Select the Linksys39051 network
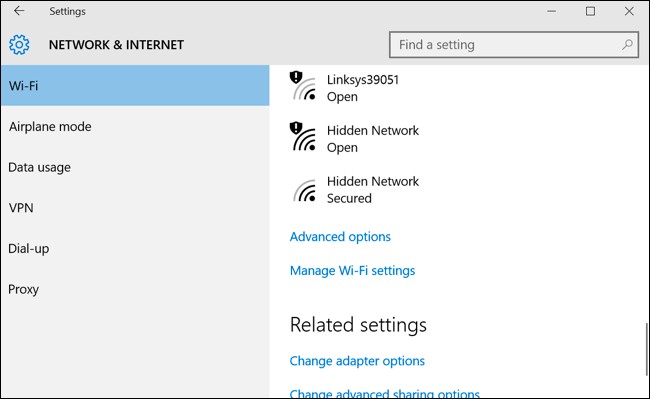Screen dimensions: 650x399 point(363,87)
